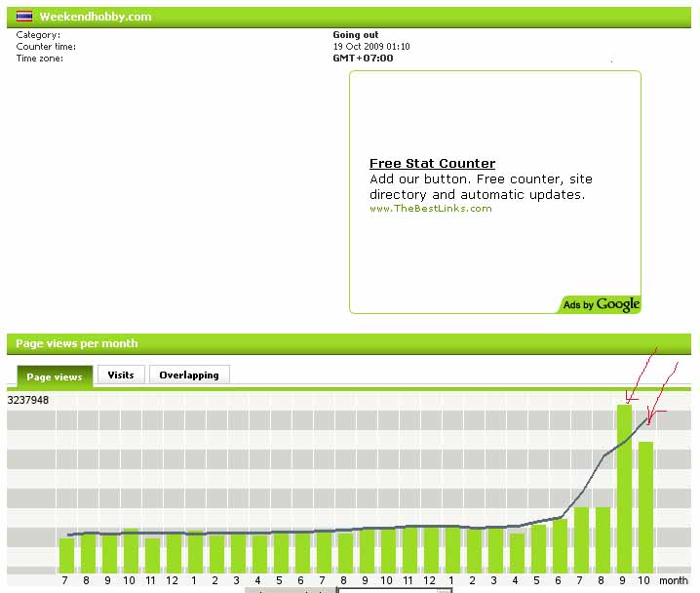Click the tallest green bar in the chart
The height and width of the screenshot is (593, 700).
coord(624,488)
